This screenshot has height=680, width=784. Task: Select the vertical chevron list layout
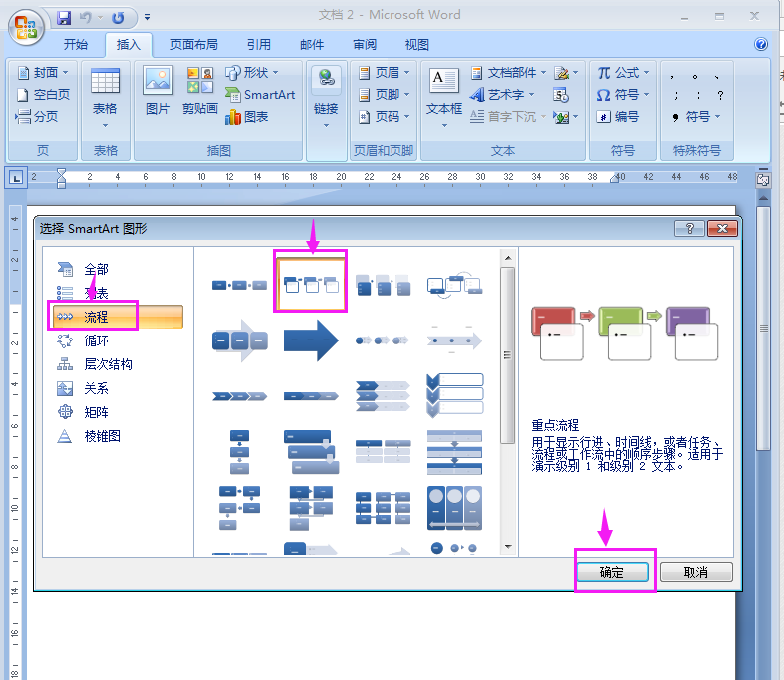[x=454, y=396]
